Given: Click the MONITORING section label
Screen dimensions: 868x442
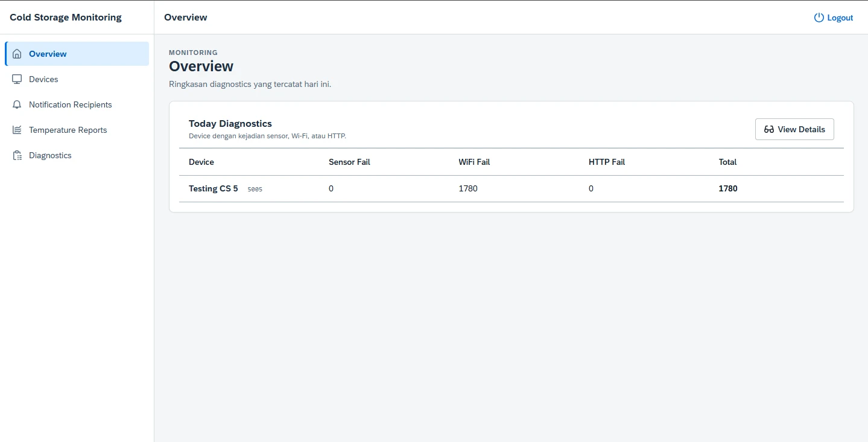Looking at the screenshot, I should pyautogui.click(x=193, y=53).
